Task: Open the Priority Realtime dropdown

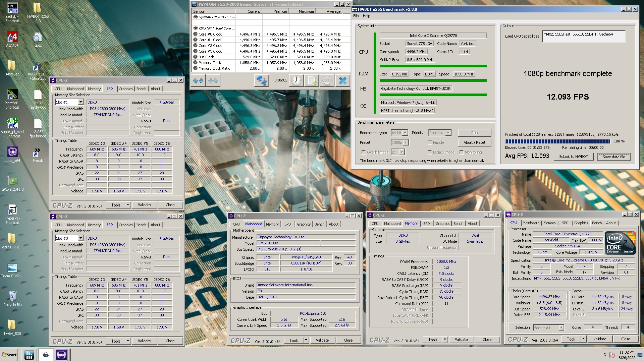Action: pos(440,133)
